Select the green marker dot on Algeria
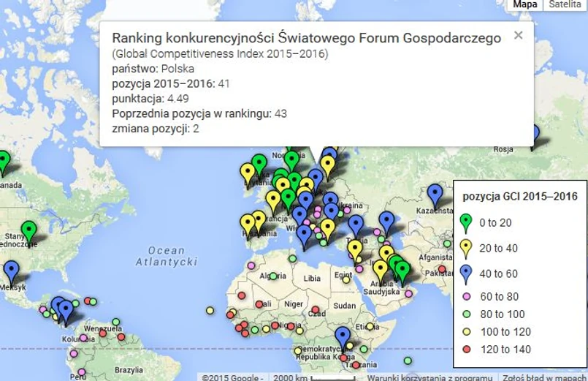The width and height of the screenshot is (588, 381). click(x=273, y=276)
